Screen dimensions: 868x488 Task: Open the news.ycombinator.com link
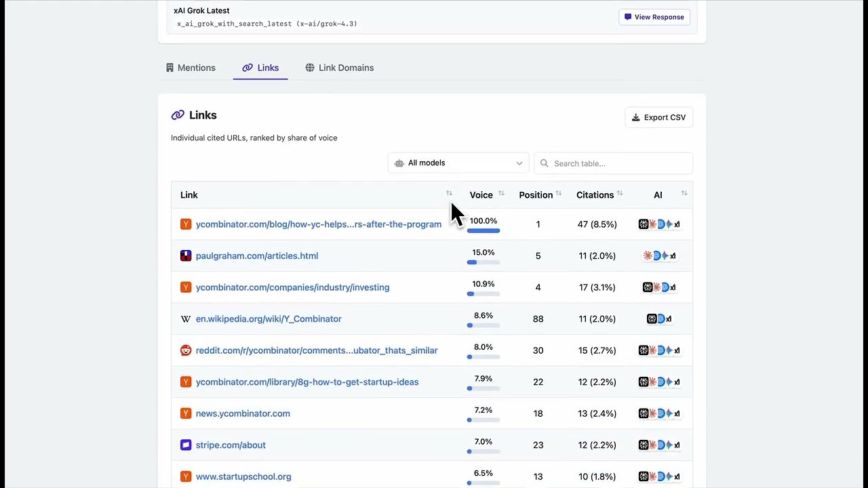[x=243, y=413]
